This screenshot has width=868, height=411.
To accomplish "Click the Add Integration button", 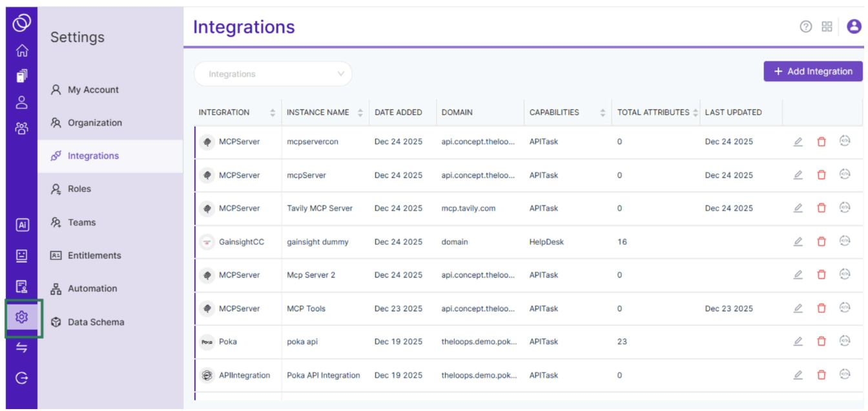I will (813, 71).
